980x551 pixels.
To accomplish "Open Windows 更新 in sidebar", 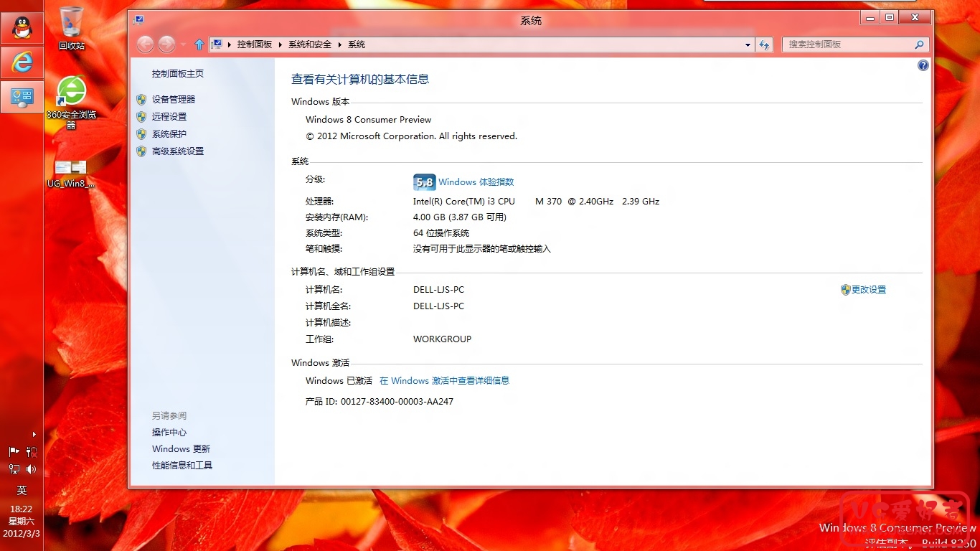I will pyautogui.click(x=181, y=449).
